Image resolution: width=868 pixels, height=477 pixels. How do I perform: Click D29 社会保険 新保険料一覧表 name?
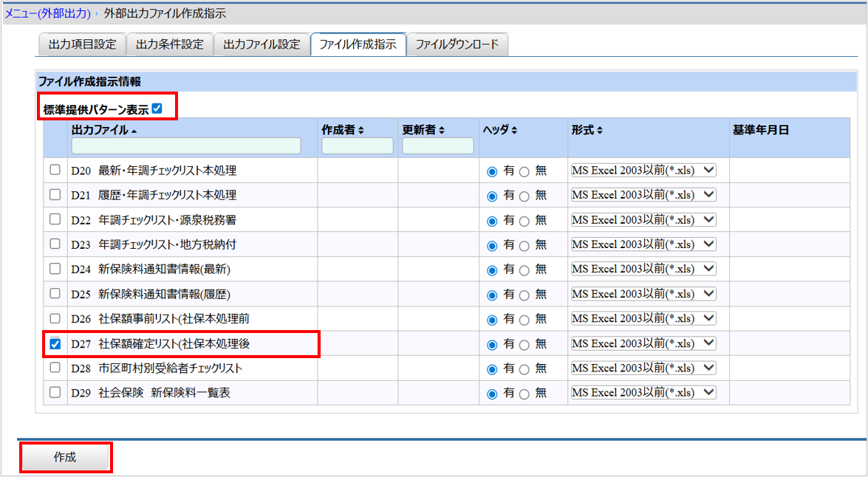click(151, 394)
